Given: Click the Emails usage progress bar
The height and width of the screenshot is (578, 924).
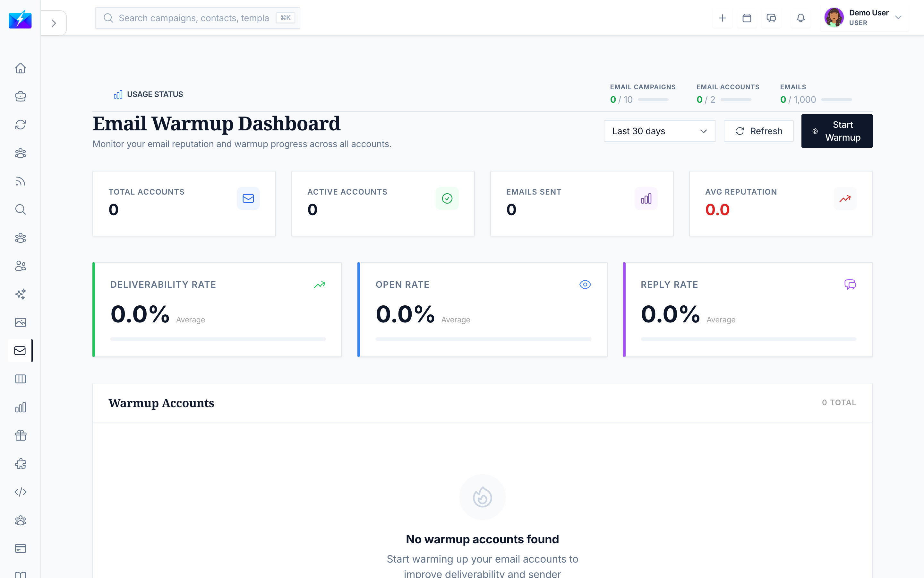Looking at the screenshot, I should pyautogui.click(x=836, y=100).
